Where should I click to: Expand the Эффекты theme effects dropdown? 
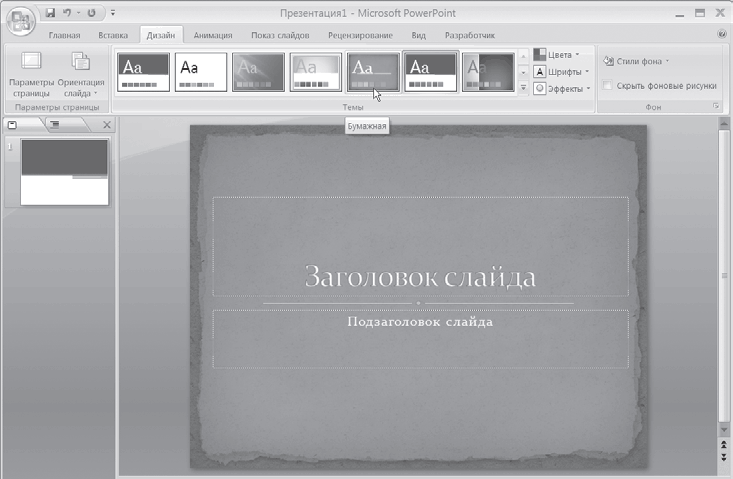point(562,88)
